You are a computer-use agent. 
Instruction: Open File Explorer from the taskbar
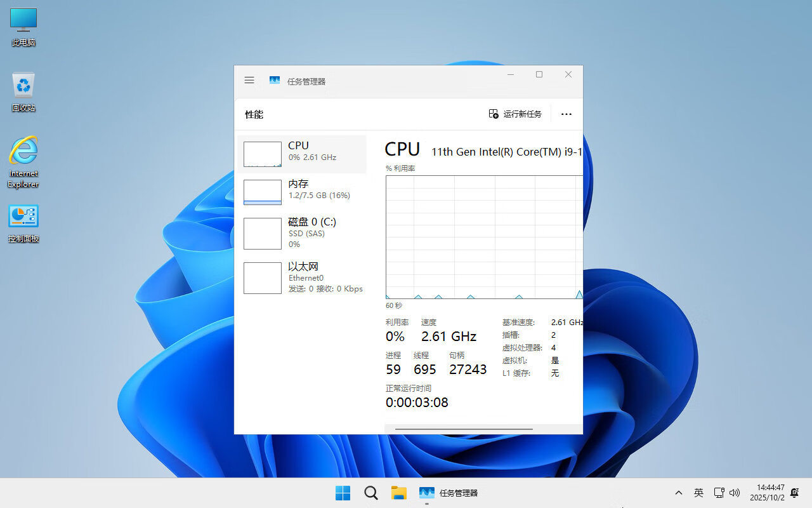point(398,492)
